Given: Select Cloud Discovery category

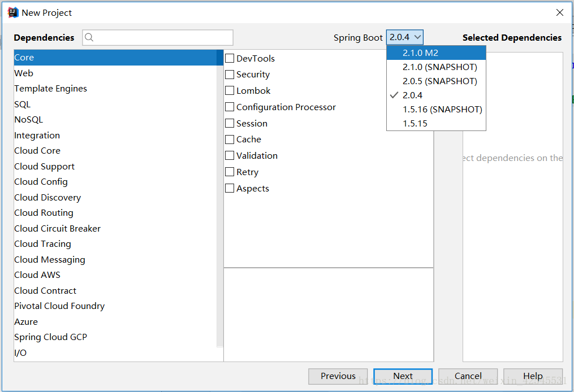Looking at the screenshot, I should tap(115, 198).
